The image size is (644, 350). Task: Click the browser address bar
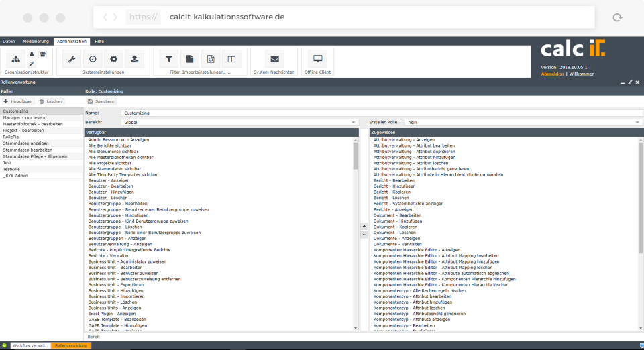pos(343,17)
